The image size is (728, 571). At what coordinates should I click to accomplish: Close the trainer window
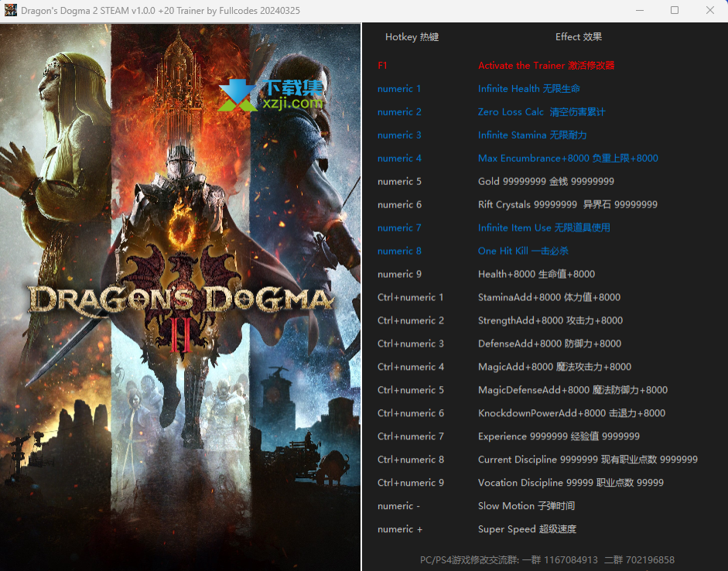(710, 10)
